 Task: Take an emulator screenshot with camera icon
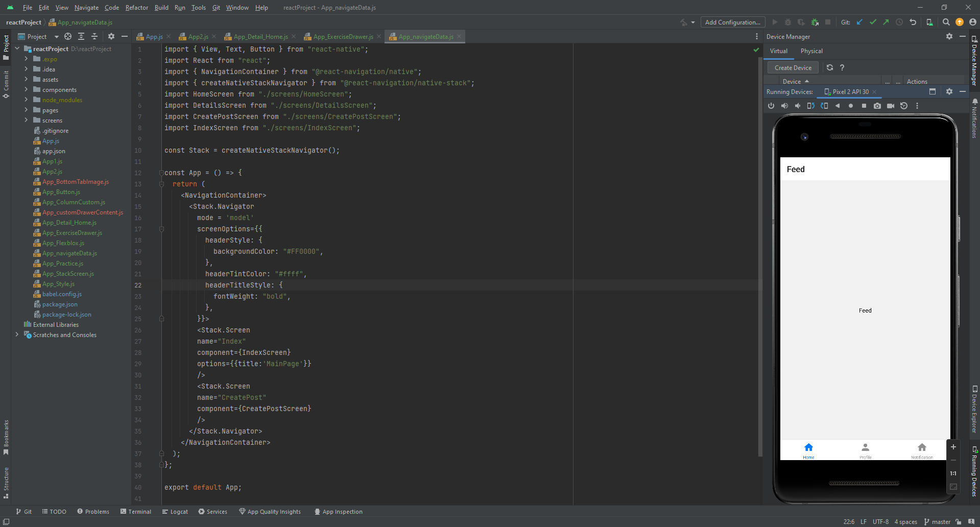tap(877, 106)
